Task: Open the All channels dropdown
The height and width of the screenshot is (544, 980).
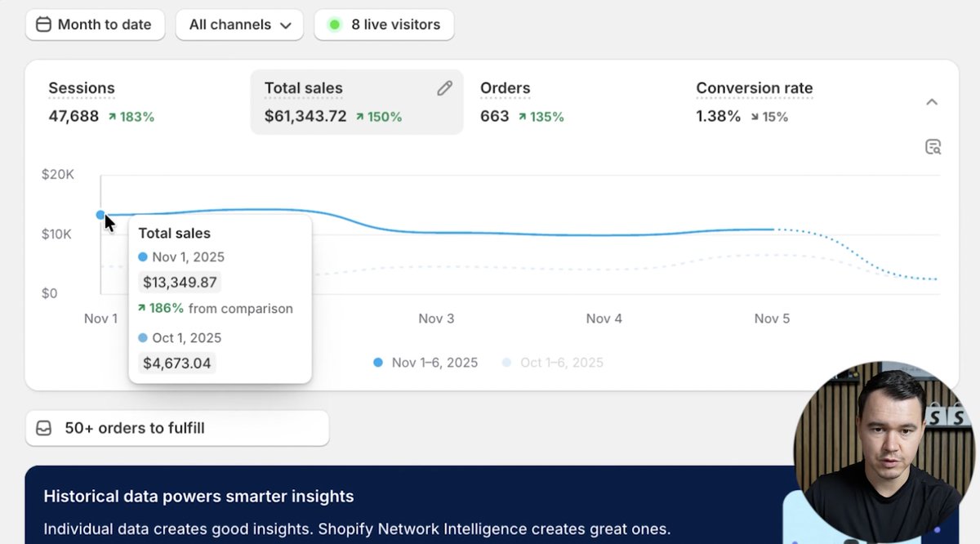Action: pyautogui.click(x=239, y=25)
